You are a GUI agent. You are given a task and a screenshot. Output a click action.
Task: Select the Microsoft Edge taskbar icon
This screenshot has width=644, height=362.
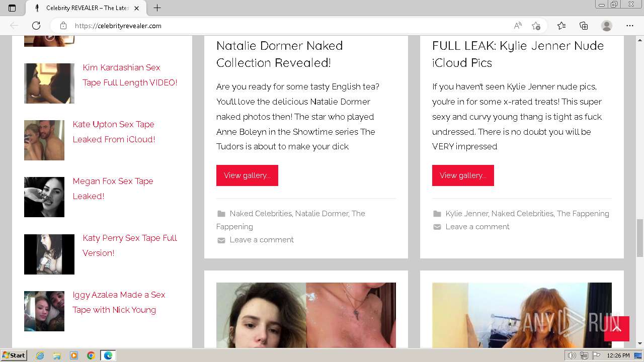pos(108,355)
